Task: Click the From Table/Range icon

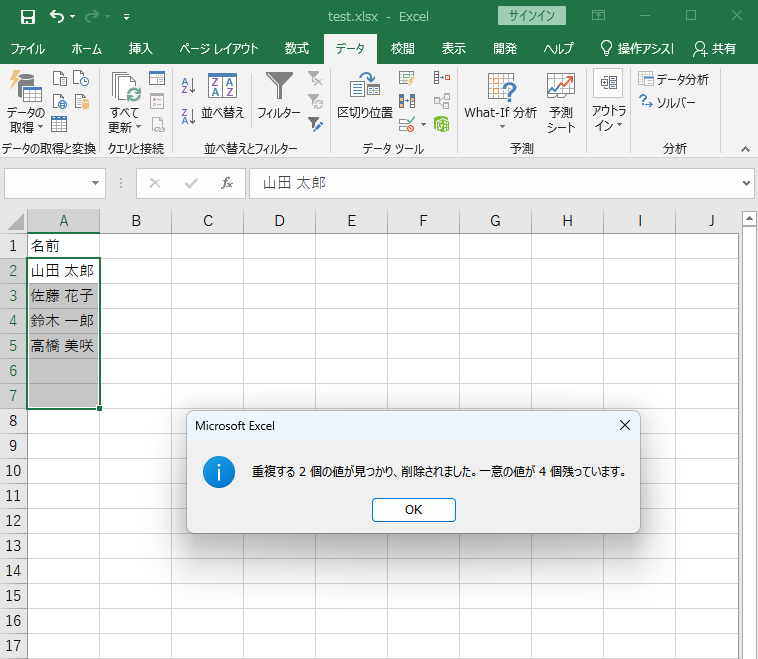Action: [59, 124]
